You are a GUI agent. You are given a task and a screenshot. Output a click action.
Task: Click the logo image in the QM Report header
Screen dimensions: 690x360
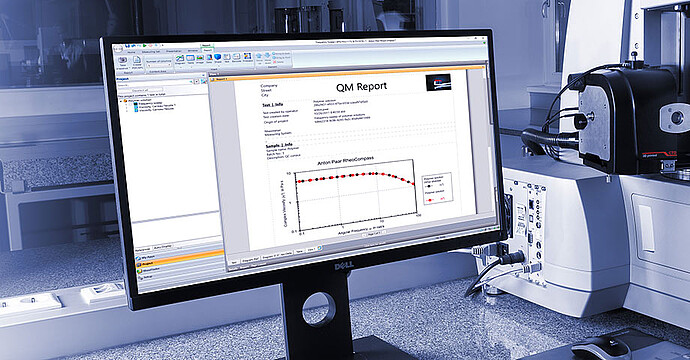coord(438,82)
